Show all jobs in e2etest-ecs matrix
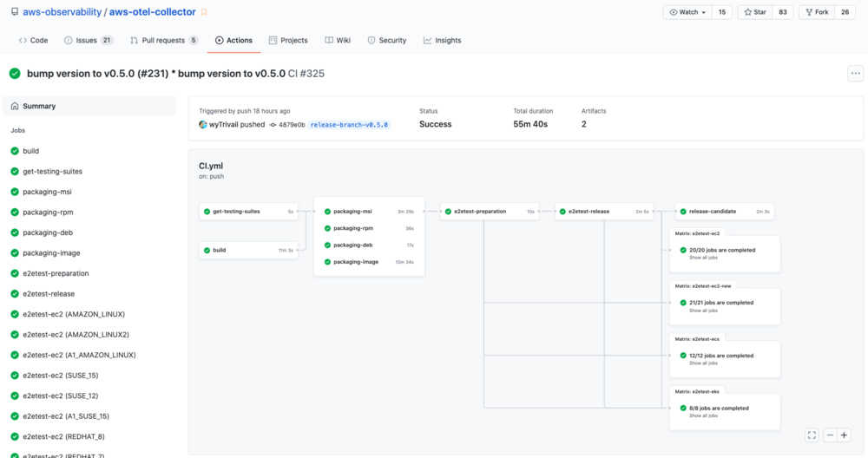Image resolution: width=868 pixels, height=458 pixels. pos(703,363)
